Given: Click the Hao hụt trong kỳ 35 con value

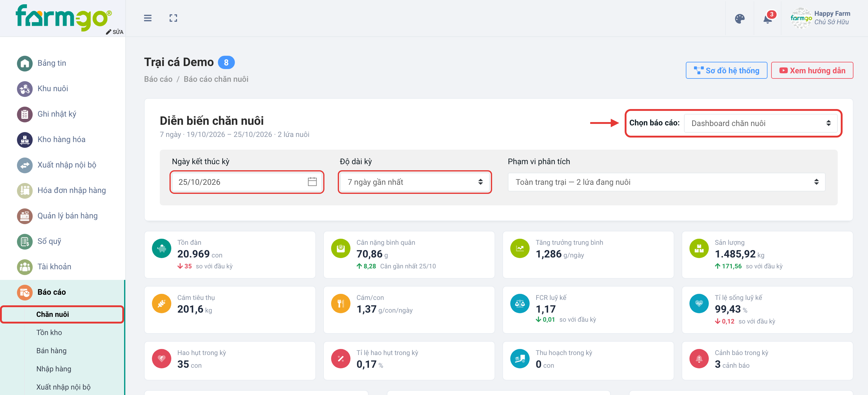Looking at the screenshot, I should [189, 364].
